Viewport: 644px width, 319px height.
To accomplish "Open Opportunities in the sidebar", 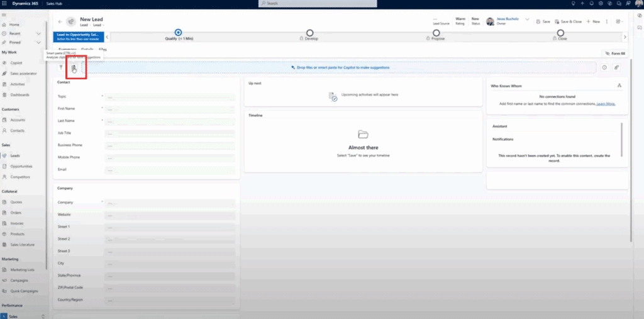I will tap(21, 167).
